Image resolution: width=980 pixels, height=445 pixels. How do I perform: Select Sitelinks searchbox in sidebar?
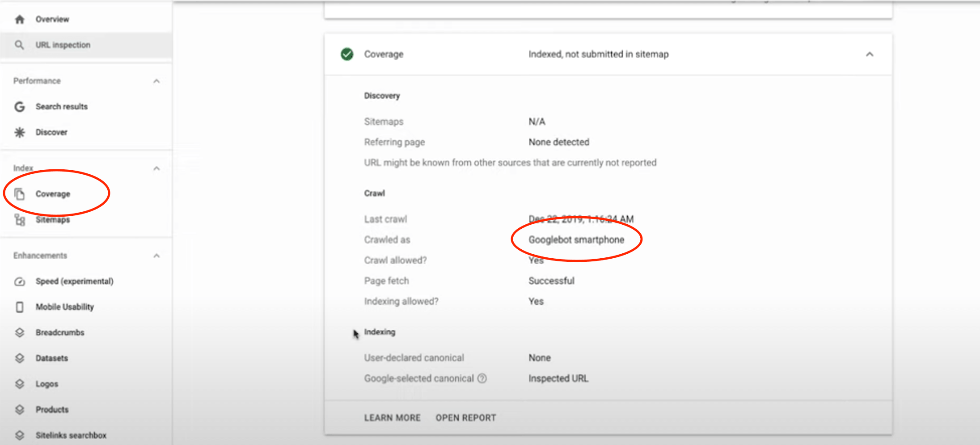tap(71, 435)
